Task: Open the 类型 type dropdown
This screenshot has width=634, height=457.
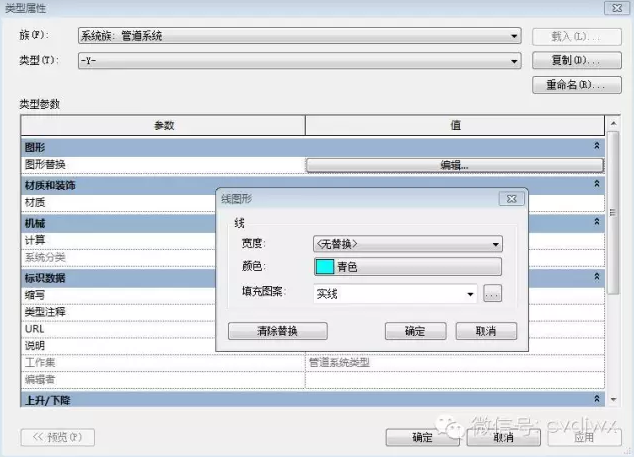Action: [515, 61]
